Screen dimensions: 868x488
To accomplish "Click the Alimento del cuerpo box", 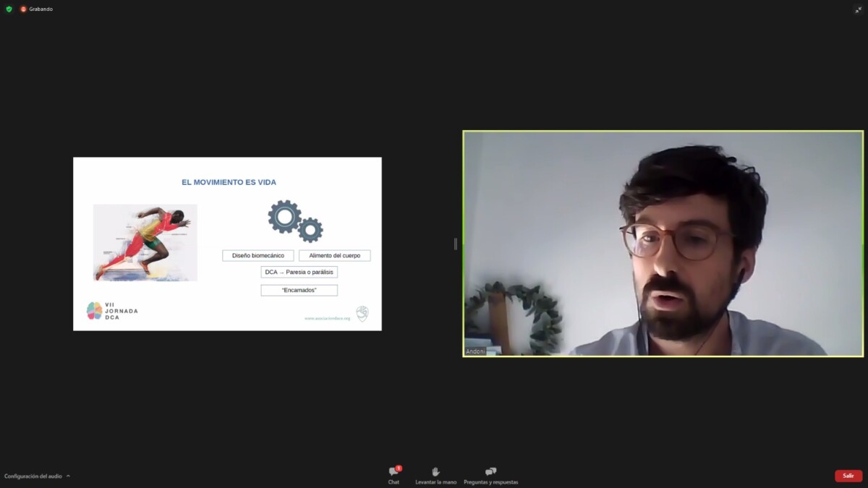I will click(335, 255).
